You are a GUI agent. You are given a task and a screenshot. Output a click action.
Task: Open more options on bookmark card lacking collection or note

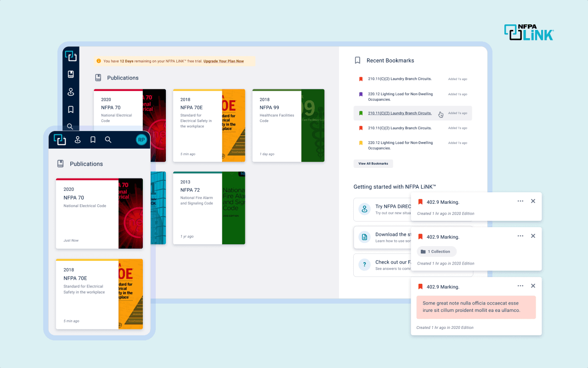click(520, 201)
